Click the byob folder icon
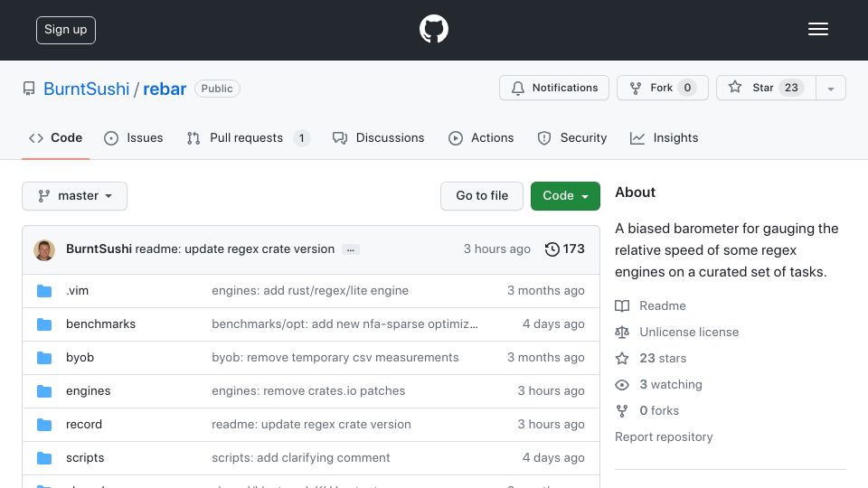The width and height of the screenshot is (868, 488). click(44, 358)
